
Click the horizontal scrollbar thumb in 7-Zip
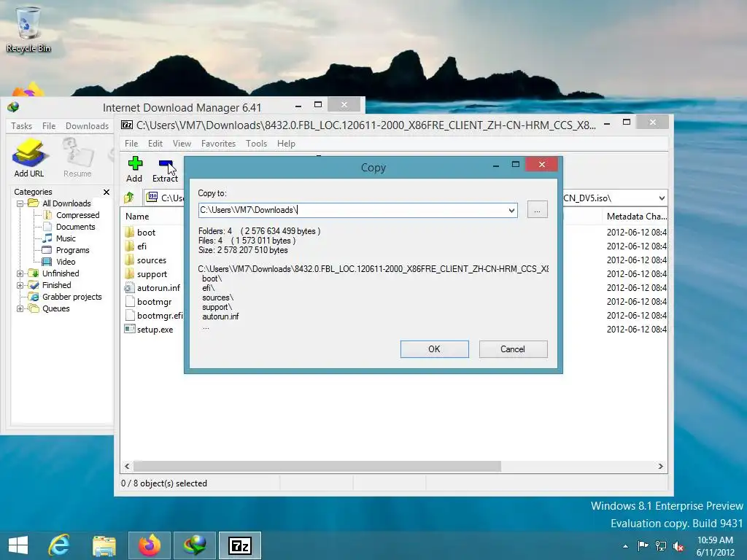click(317, 466)
